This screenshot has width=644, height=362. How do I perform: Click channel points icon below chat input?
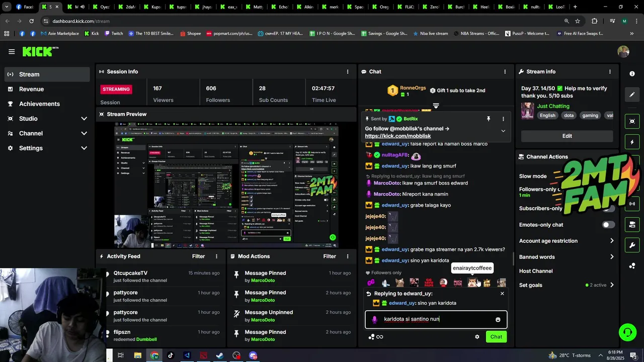pyautogui.click(x=371, y=337)
